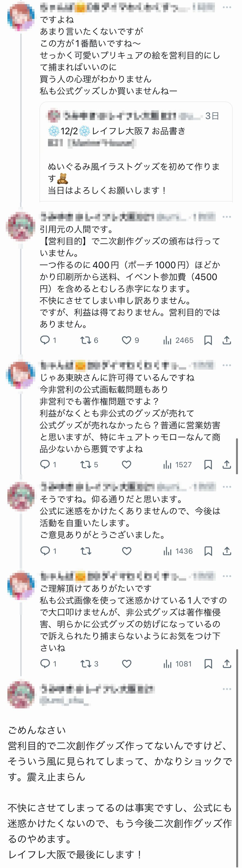
Task: Reply to the tweet with 1527 views
Action: pos(45,464)
